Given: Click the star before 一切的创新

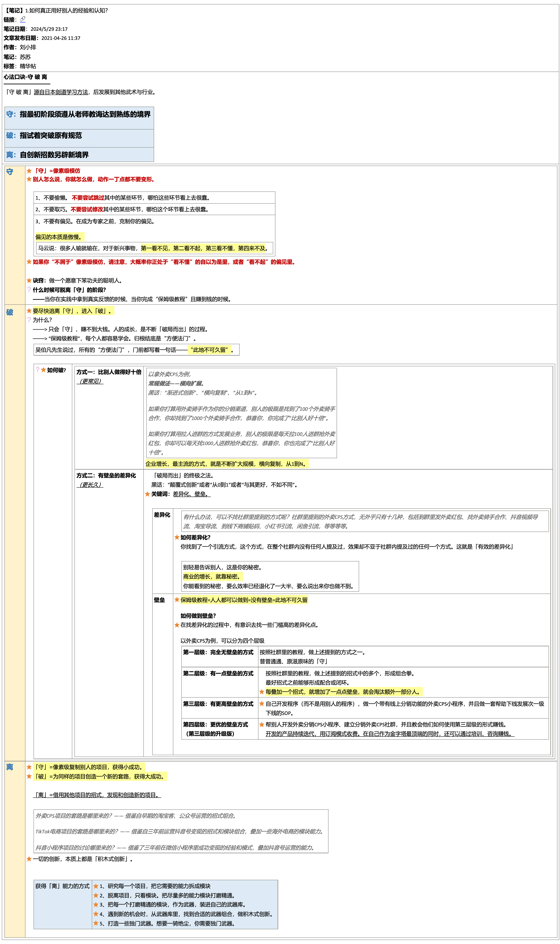Looking at the screenshot, I should point(29,859).
